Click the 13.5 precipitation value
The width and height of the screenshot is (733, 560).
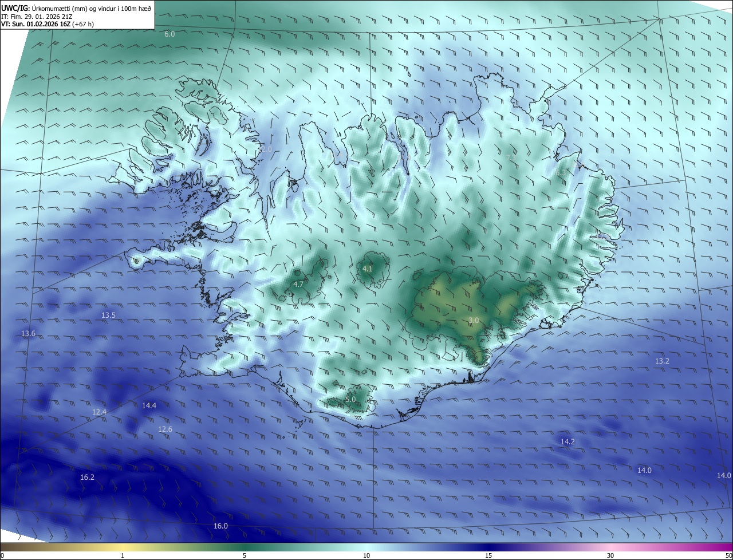click(x=108, y=316)
